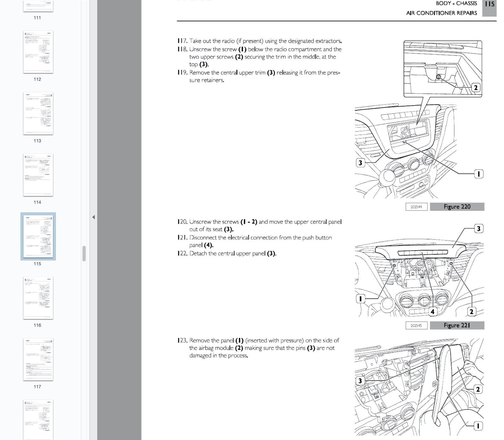
Task: Click callout 3 in Figure 220
Action: (x=360, y=163)
